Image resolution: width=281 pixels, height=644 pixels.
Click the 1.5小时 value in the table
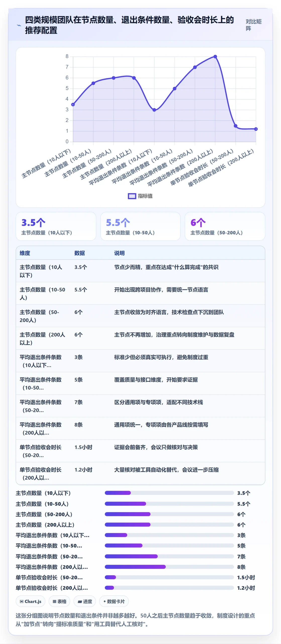(83, 447)
